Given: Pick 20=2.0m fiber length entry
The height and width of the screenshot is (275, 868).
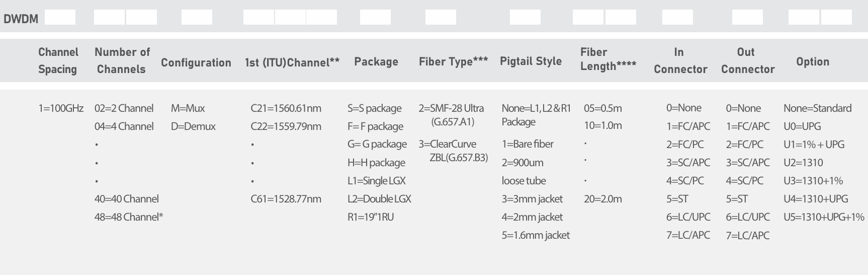Looking at the screenshot, I should click(603, 199).
